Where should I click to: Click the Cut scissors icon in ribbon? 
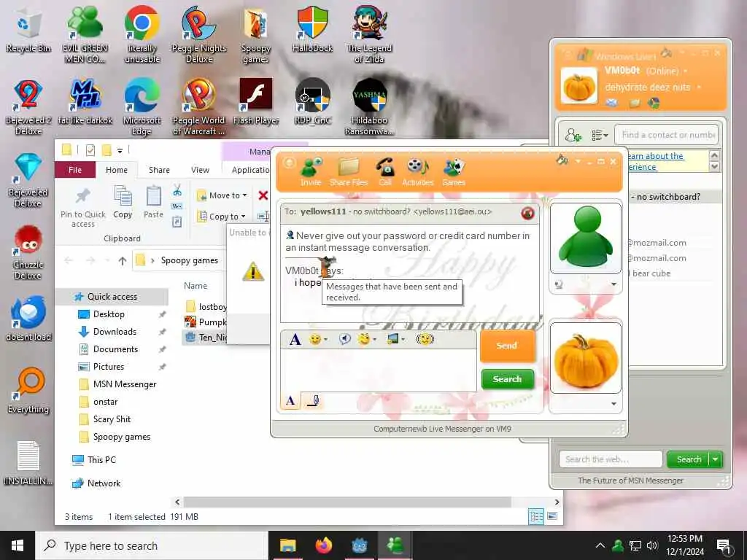click(x=177, y=190)
